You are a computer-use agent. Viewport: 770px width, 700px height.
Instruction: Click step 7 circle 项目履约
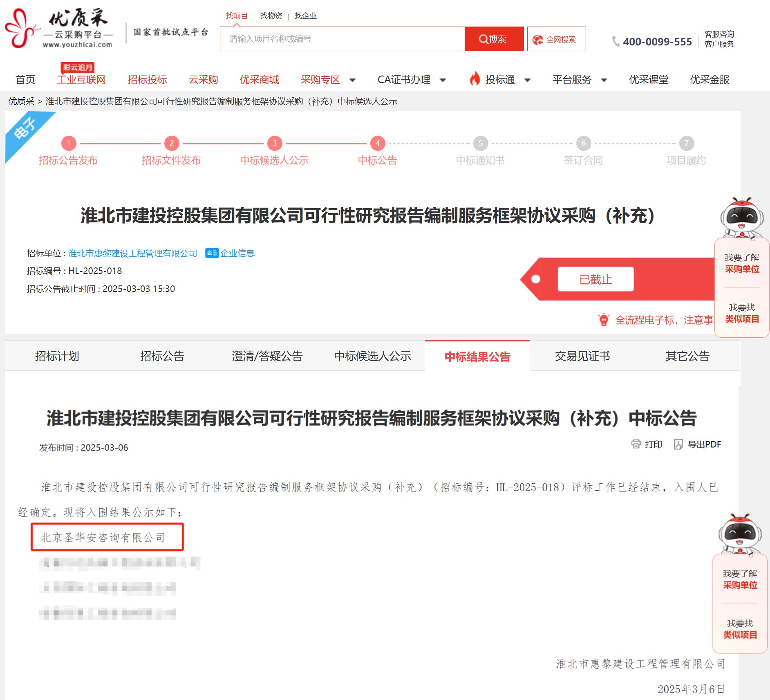687,143
